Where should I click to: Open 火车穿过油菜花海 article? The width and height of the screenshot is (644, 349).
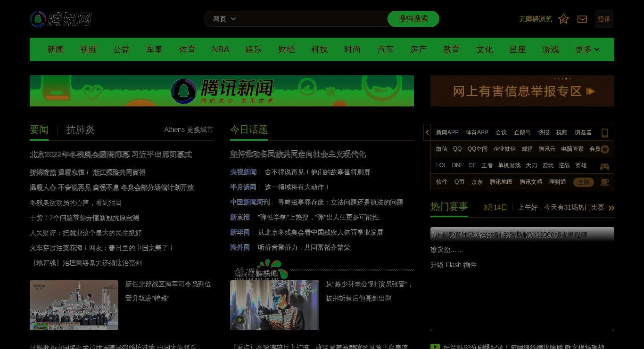tap(101, 248)
